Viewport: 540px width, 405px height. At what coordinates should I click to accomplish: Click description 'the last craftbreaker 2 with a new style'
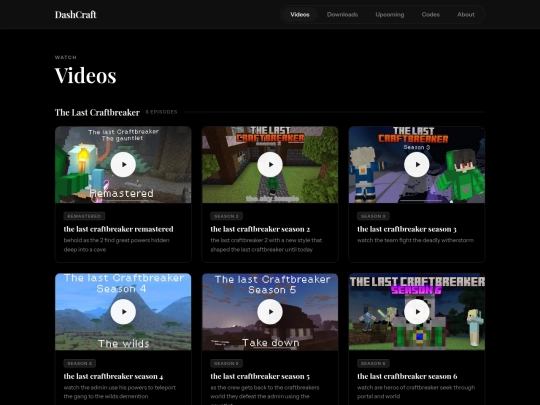[266, 245]
